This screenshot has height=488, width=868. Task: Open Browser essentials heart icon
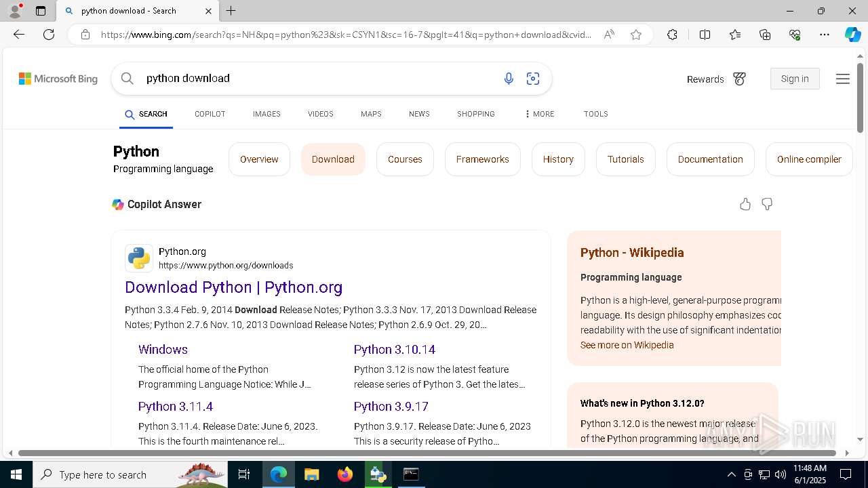pos(795,35)
